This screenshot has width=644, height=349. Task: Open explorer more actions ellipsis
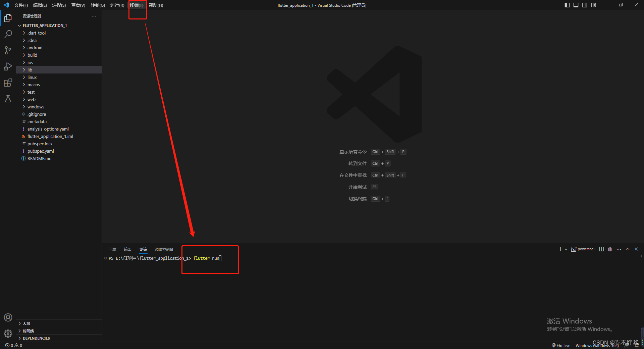(x=94, y=16)
